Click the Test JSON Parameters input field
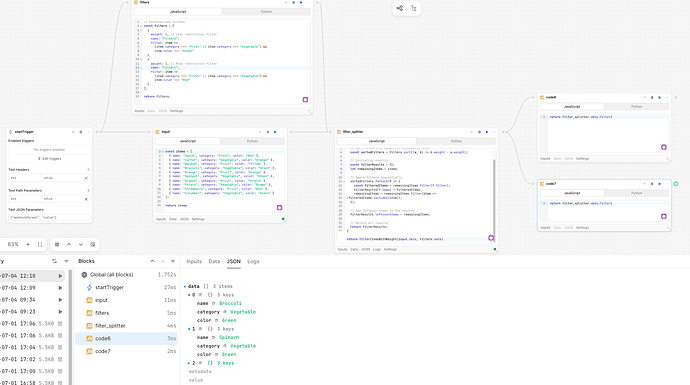The image size is (690, 385). tap(49, 217)
